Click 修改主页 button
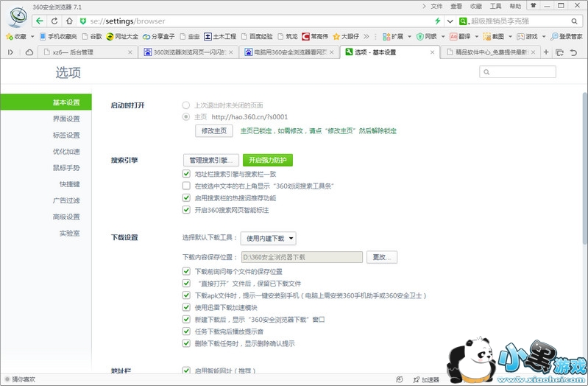This screenshot has width=588, height=386. click(214, 130)
